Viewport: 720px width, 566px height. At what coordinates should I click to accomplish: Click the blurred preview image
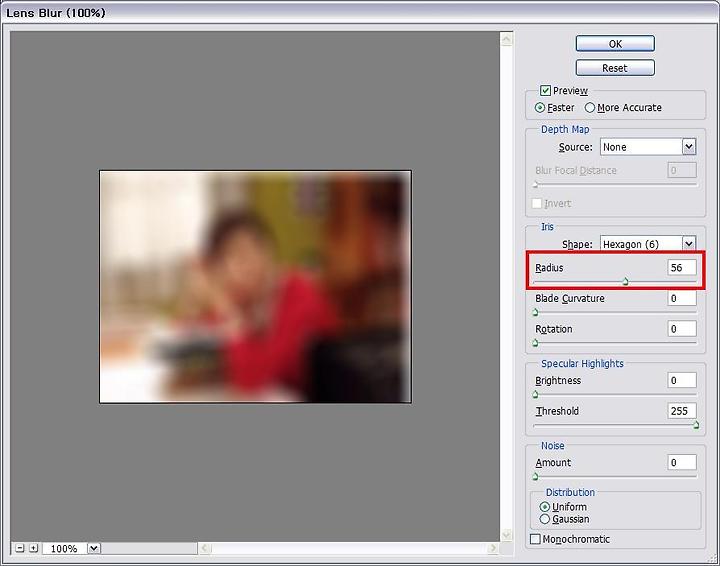(255, 287)
